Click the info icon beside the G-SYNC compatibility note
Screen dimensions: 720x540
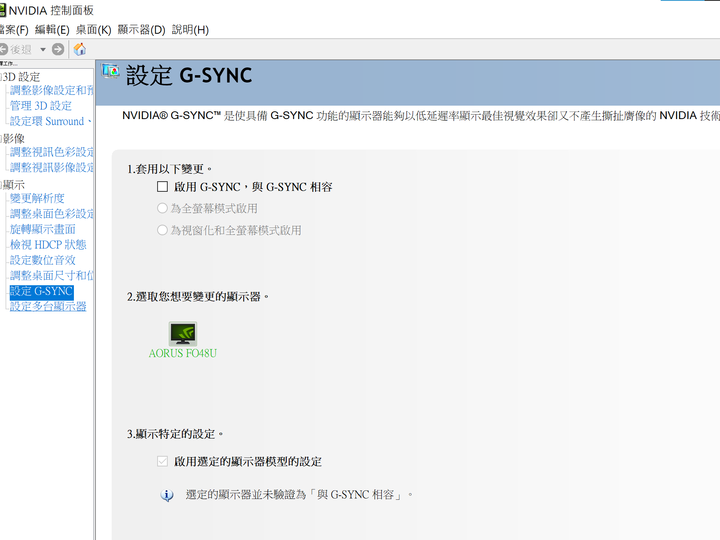pos(167,495)
